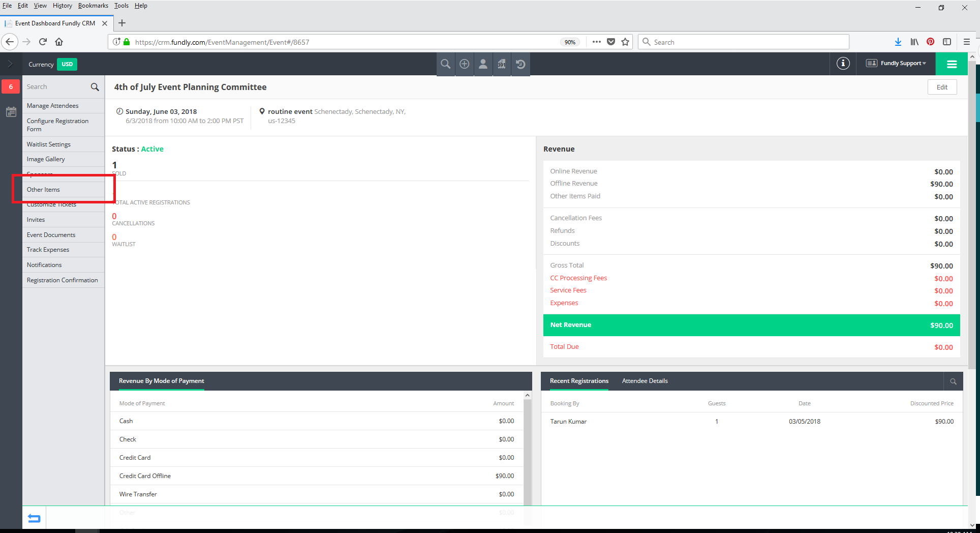The height and width of the screenshot is (533, 980).
Task: Open Track Expenses
Action: click(x=63, y=250)
